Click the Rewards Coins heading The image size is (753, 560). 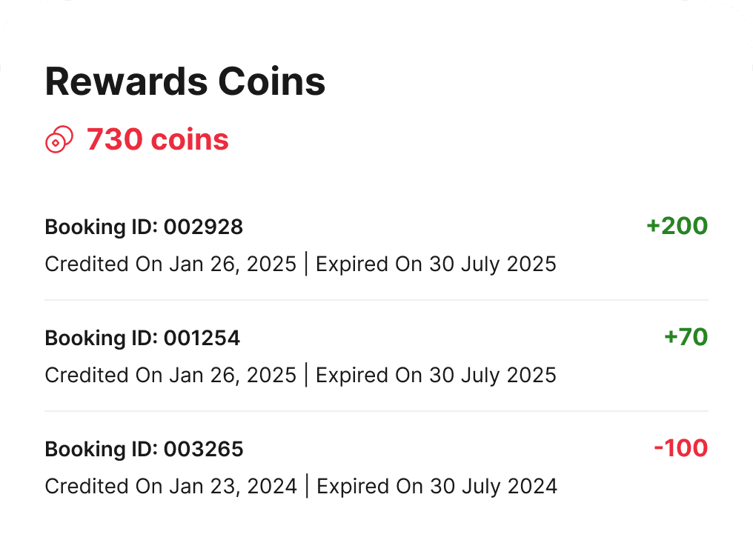(185, 81)
